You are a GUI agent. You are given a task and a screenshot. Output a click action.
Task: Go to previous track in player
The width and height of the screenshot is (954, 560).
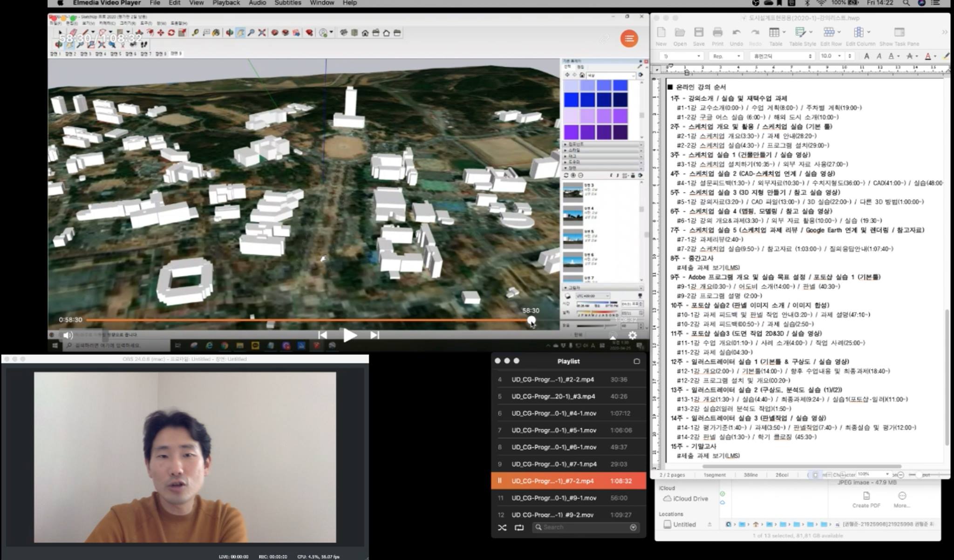pos(322,335)
